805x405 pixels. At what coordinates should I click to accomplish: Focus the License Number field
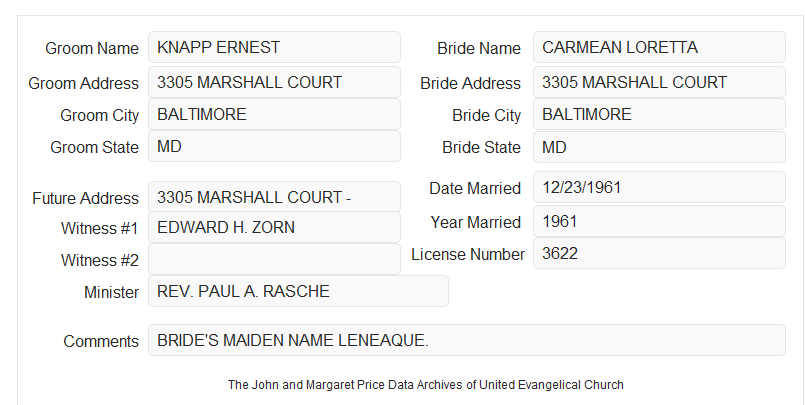(659, 253)
